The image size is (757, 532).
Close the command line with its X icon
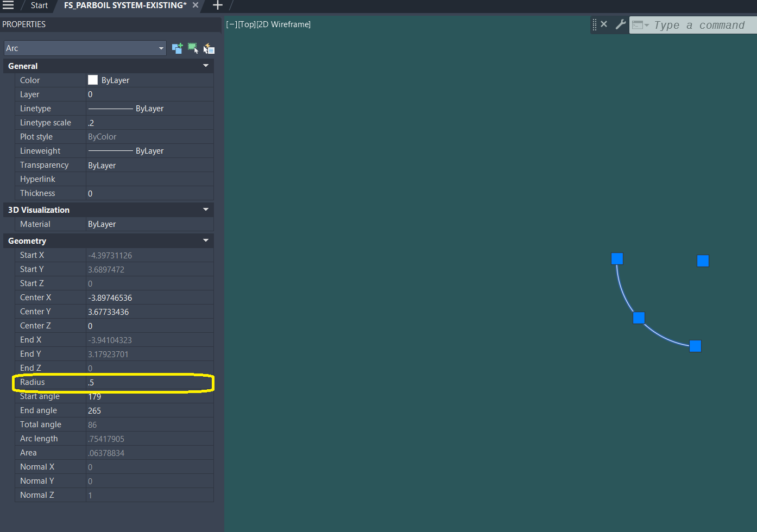(x=604, y=24)
